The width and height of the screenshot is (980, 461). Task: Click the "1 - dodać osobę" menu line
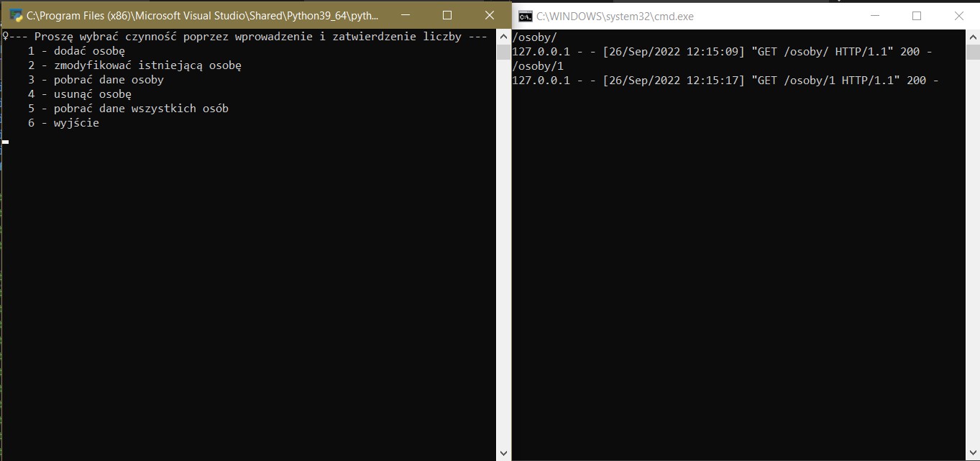point(76,51)
